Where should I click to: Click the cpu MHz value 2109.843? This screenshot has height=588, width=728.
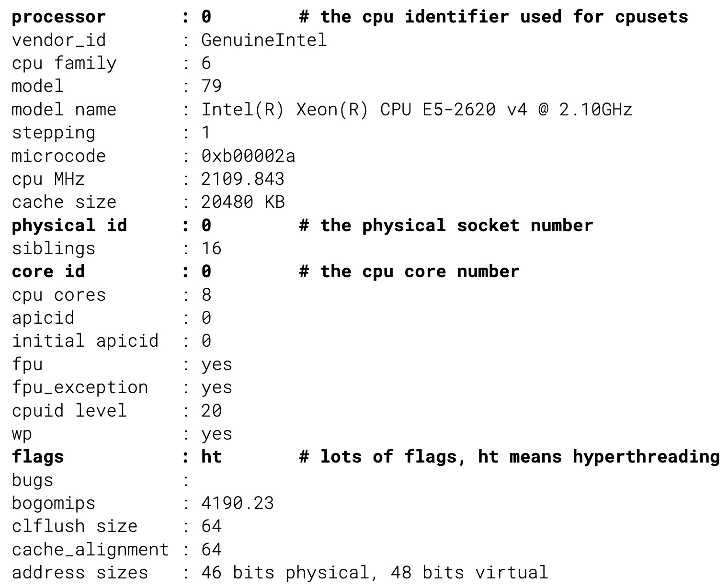coord(242,180)
